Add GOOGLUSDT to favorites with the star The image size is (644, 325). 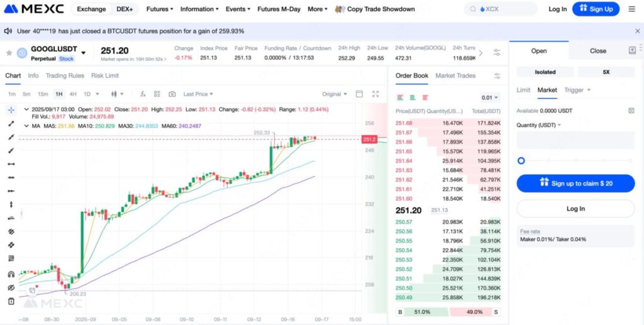[x=9, y=53]
